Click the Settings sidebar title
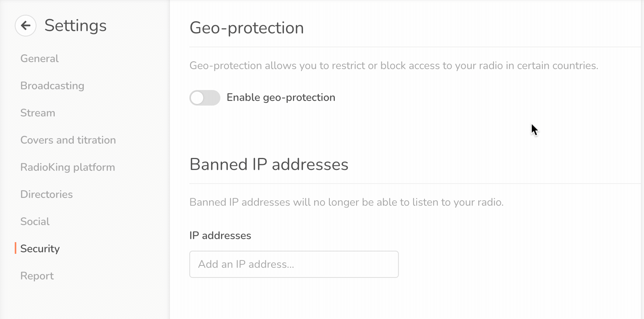Viewport: 644px width, 319px height. 75,26
